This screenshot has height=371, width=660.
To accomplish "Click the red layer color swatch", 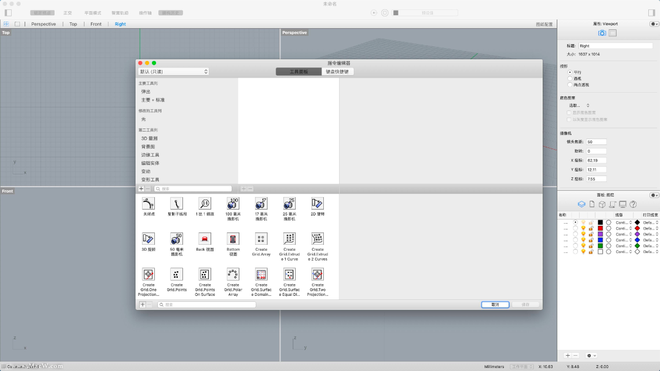I will click(x=600, y=228).
